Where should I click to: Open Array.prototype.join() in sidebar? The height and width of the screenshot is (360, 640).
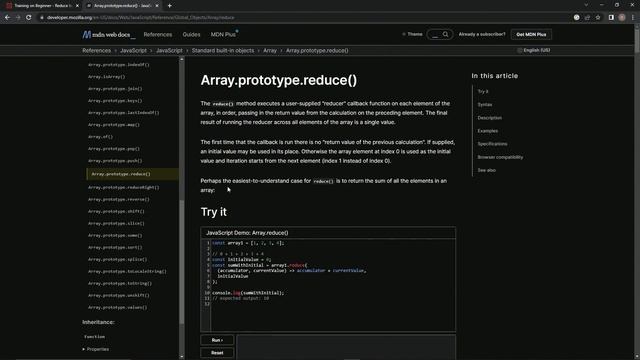click(x=115, y=89)
